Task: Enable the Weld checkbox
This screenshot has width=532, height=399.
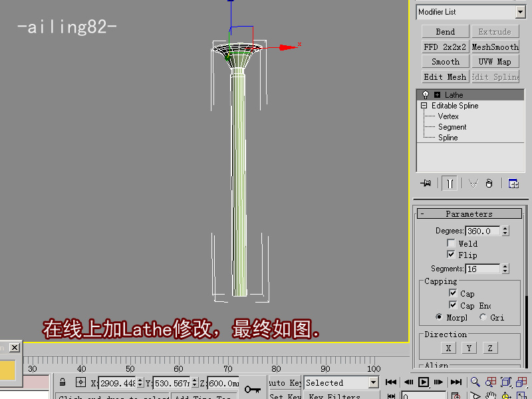Action: pos(451,243)
